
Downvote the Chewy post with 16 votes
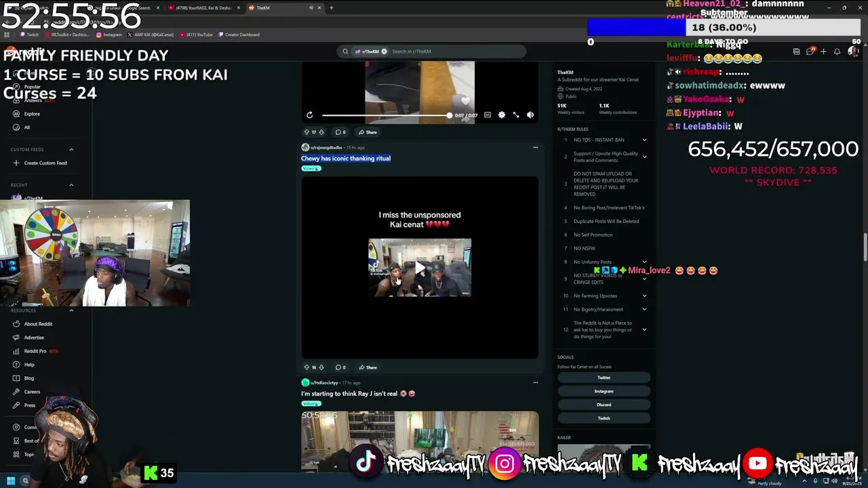click(321, 367)
